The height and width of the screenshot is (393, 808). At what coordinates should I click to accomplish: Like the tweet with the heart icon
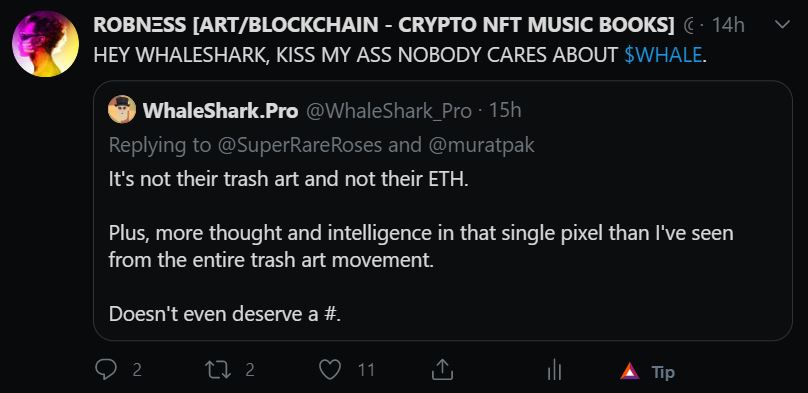330,370
